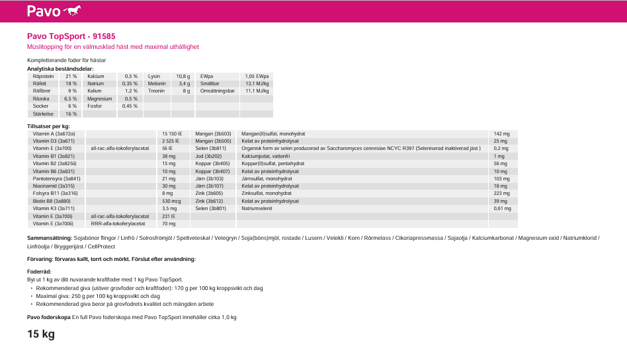Click the Müslitopping subtitle text

coord(112,47)
